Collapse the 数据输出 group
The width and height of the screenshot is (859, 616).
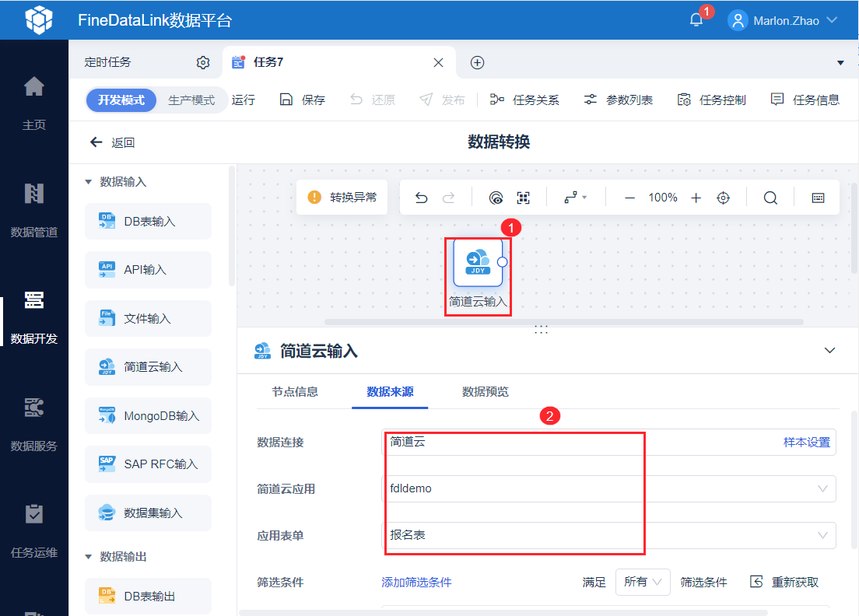(88, 557)
